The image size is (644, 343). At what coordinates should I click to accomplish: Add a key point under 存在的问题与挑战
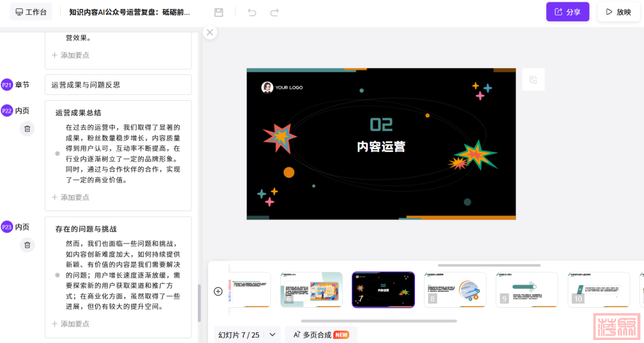tap(70, 324)
